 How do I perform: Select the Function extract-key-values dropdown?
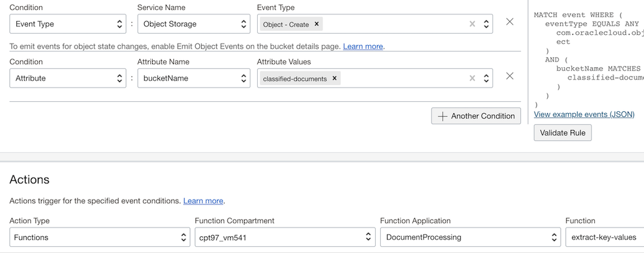[604, 237]
